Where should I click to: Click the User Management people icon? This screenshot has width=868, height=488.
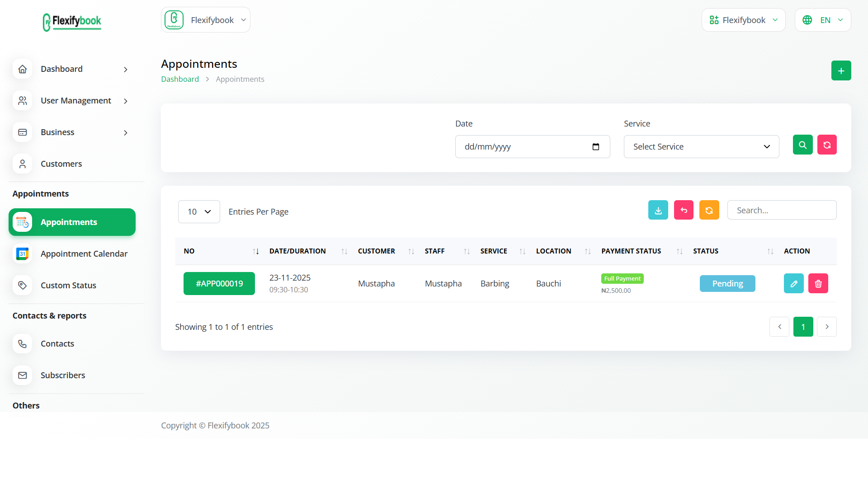(23, 100)
